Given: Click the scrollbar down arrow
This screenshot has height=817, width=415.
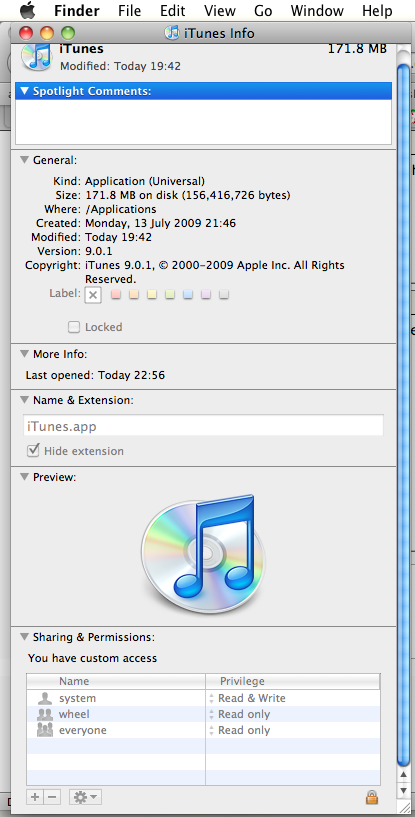Looking at the screenshot, I should tap(404, 790).
